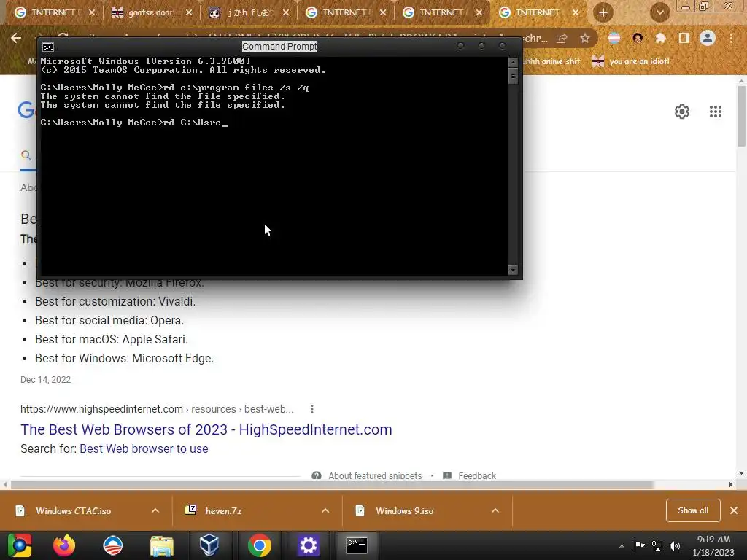Switch to Command Prompt taskbar button
This screenshot has width=747, height=560.
(x=356, y=545)
